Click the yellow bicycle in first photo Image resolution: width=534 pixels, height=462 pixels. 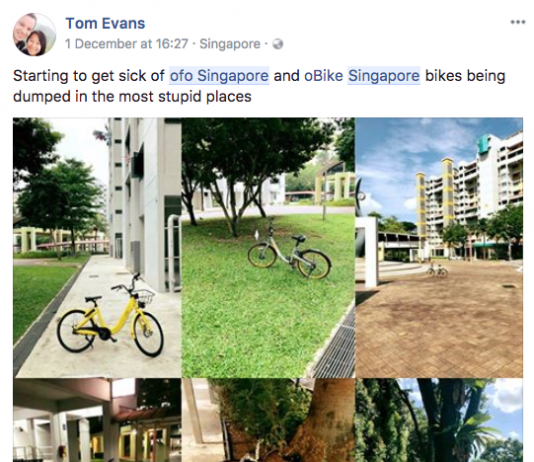point(110,317)
